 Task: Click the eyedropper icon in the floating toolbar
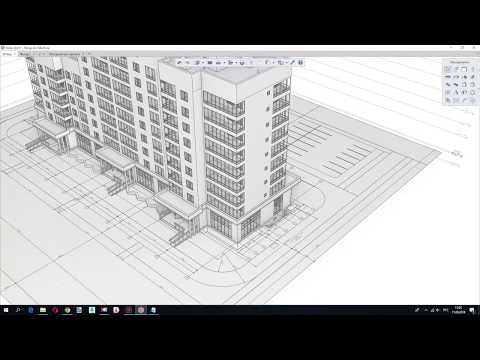pyautogui.click(x=292, y=62)
